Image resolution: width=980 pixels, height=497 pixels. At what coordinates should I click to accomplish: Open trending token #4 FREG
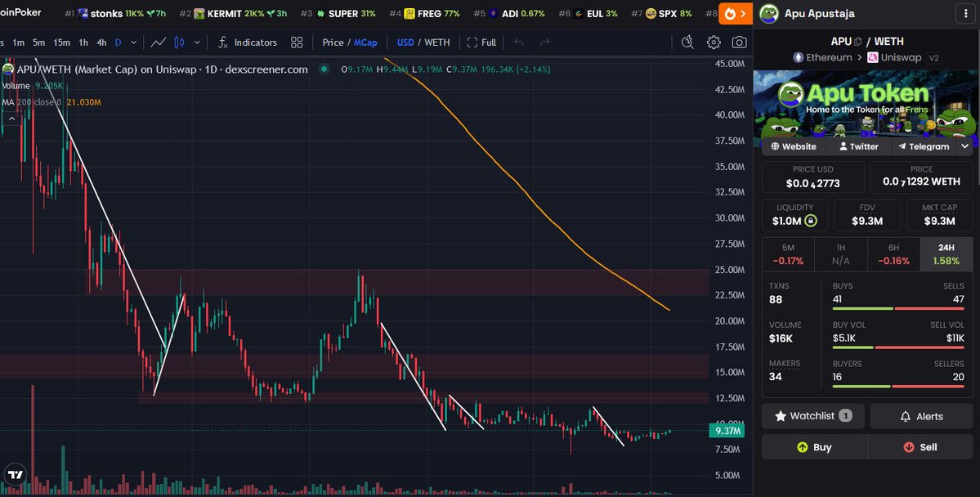(424, 13)
